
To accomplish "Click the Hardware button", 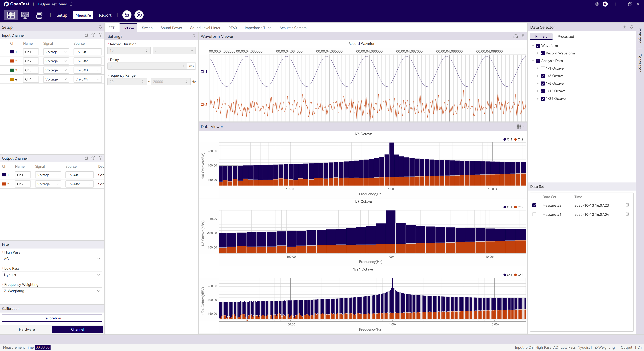I will pos(27,329).
